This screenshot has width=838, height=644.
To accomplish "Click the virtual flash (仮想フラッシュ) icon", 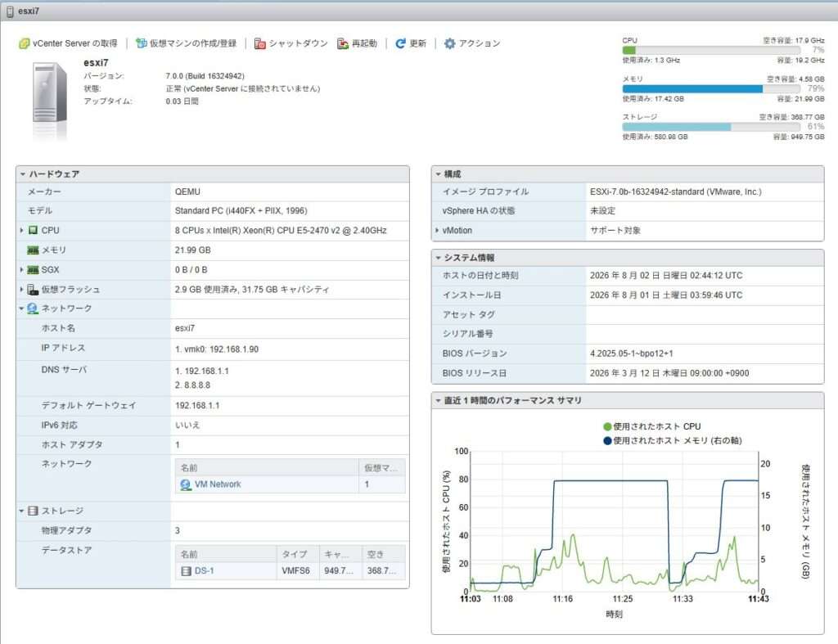I will point(33,290).
